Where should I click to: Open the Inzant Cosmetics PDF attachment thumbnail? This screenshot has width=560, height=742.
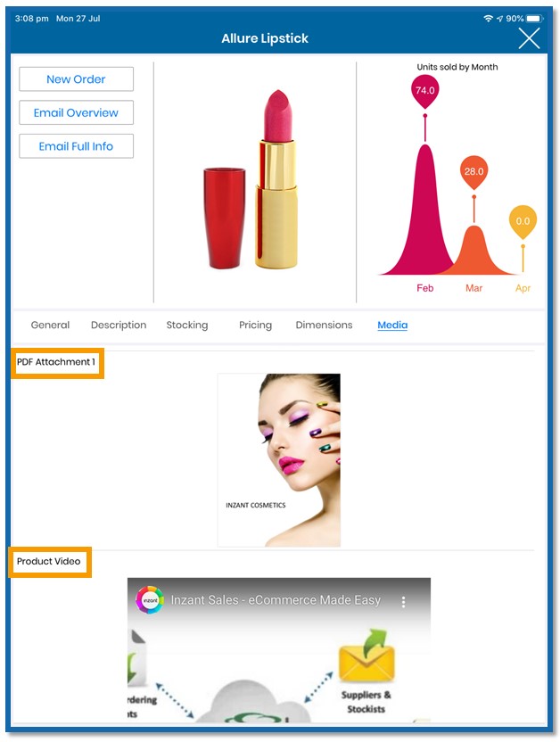pyautogui.click(x=279, y=460)
